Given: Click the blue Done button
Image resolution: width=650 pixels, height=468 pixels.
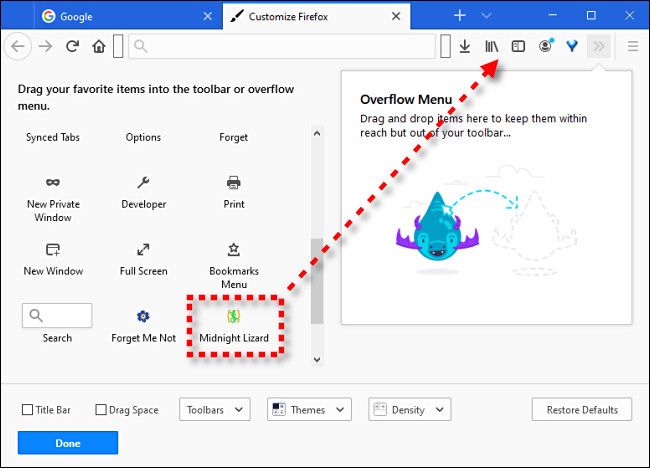Looking at the screenshot, I should point(68,443).
